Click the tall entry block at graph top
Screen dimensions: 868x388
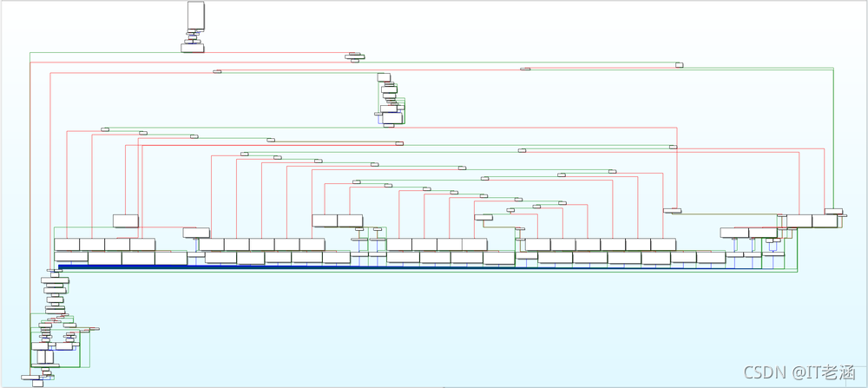coord(196,16)
